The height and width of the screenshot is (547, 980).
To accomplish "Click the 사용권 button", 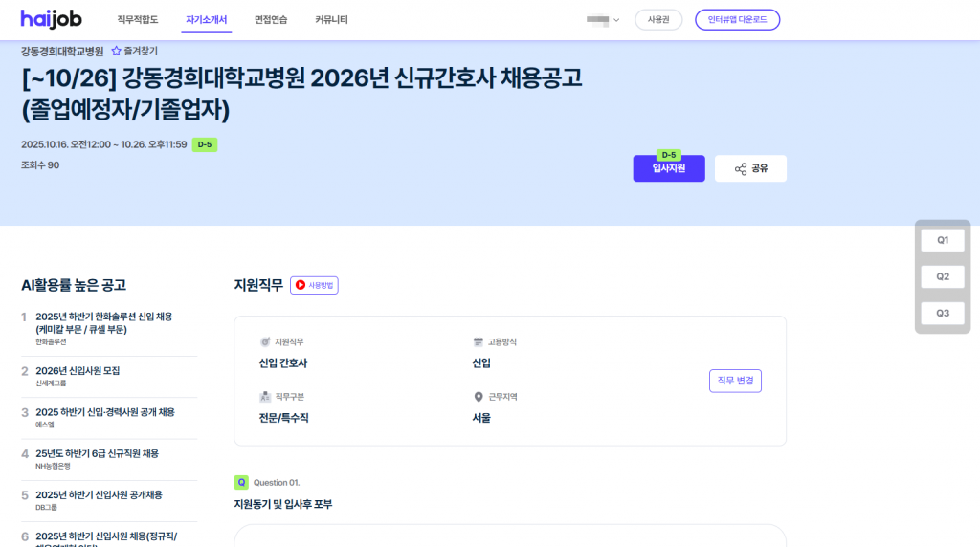I will point(658,20).
